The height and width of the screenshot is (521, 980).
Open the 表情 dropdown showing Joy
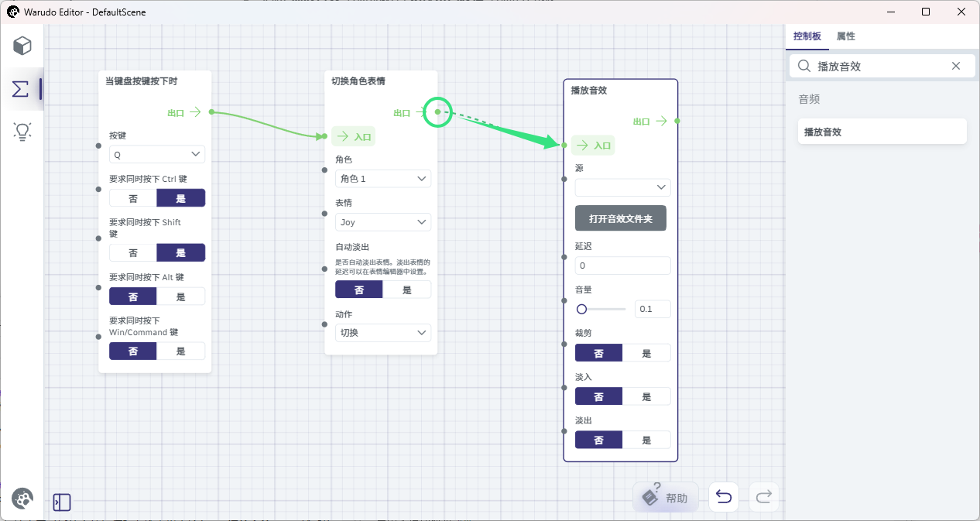383,222
